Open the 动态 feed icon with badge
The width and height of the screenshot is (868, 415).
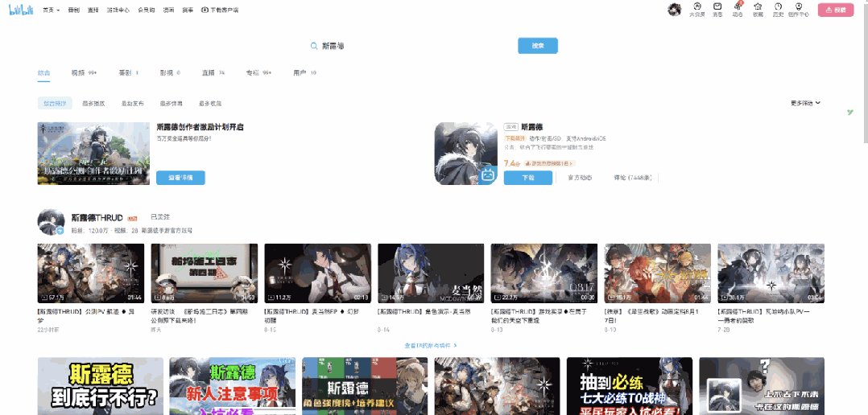click(738, 10)
